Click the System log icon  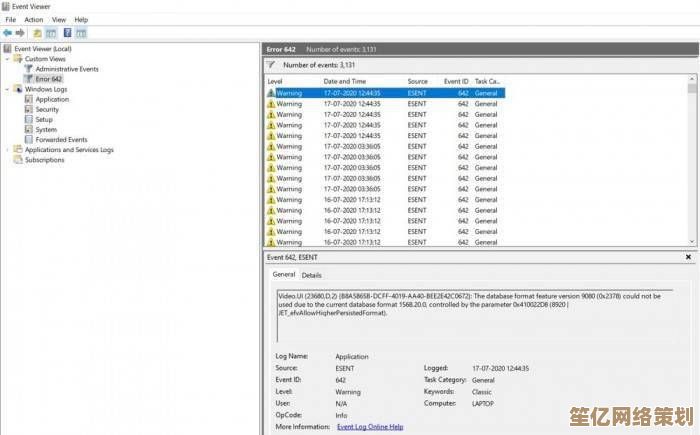(x=29, y=130)
